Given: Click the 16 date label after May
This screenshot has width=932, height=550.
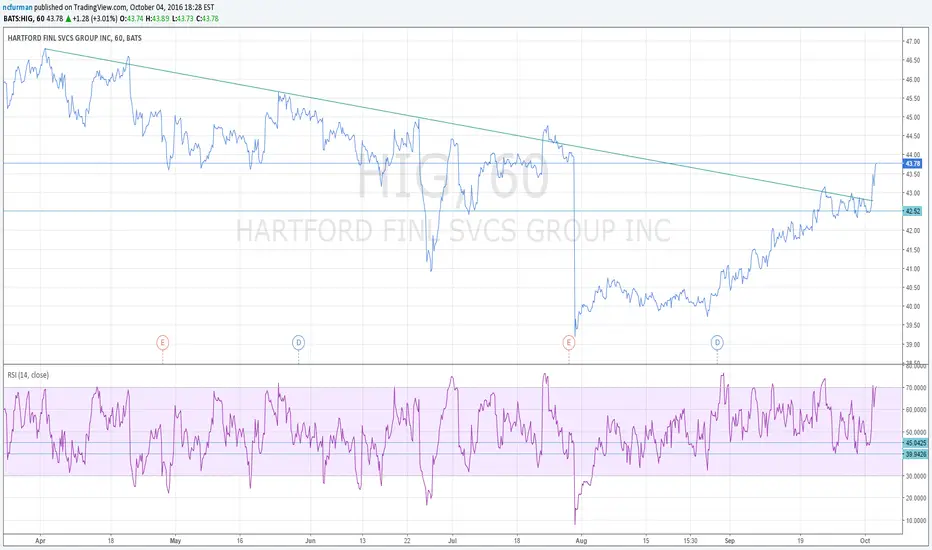Looking at the screenshot, I should 240,540.
